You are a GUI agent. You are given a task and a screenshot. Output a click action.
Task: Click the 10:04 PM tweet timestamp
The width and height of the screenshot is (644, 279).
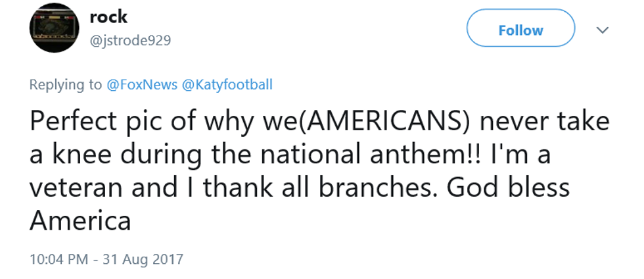[59, 259]
